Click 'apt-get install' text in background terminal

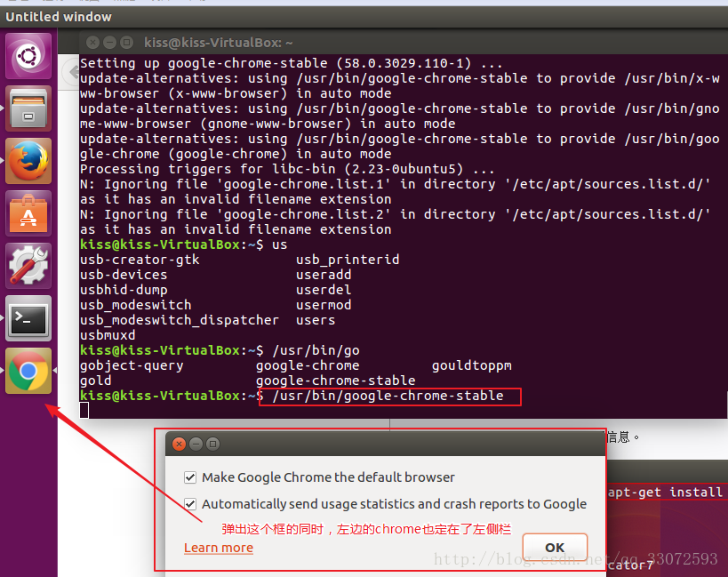[666, 492]
